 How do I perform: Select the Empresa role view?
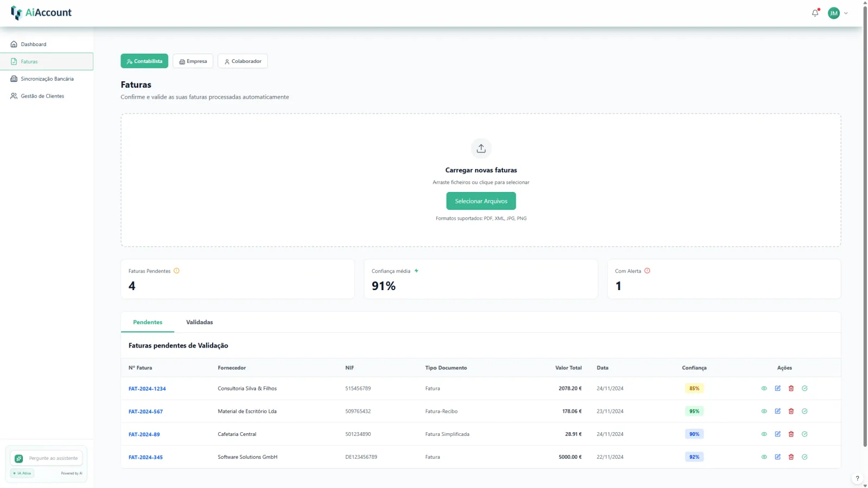click(x=193, y=61)
